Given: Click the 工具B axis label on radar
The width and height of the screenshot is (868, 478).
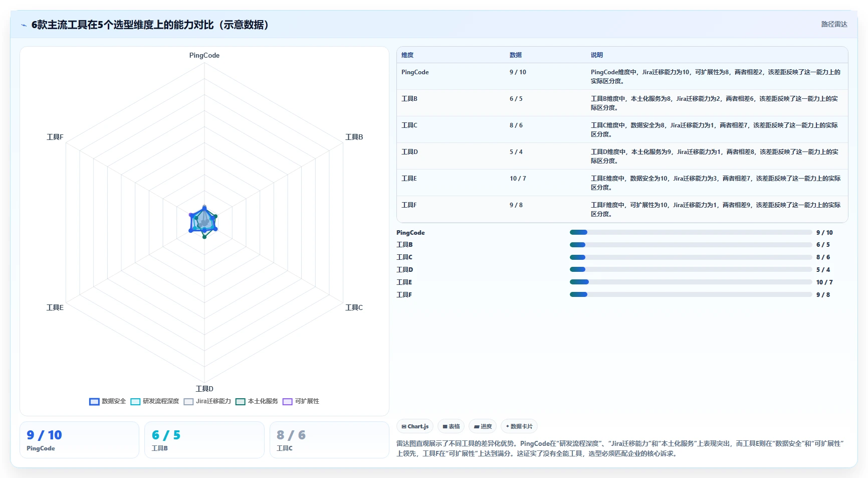Looking at the screenshot, I should 354,137.
